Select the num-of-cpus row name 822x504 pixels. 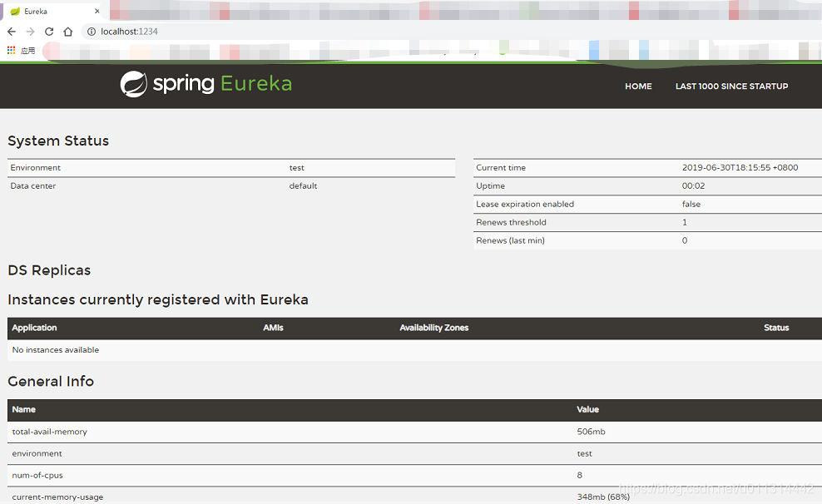pyautogui.click(x=37, y=475)
